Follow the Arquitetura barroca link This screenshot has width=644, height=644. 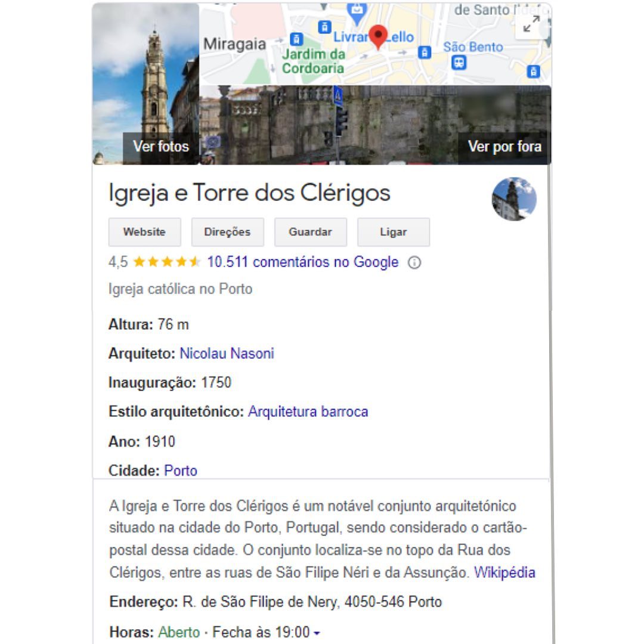click(x=308, y=411)
